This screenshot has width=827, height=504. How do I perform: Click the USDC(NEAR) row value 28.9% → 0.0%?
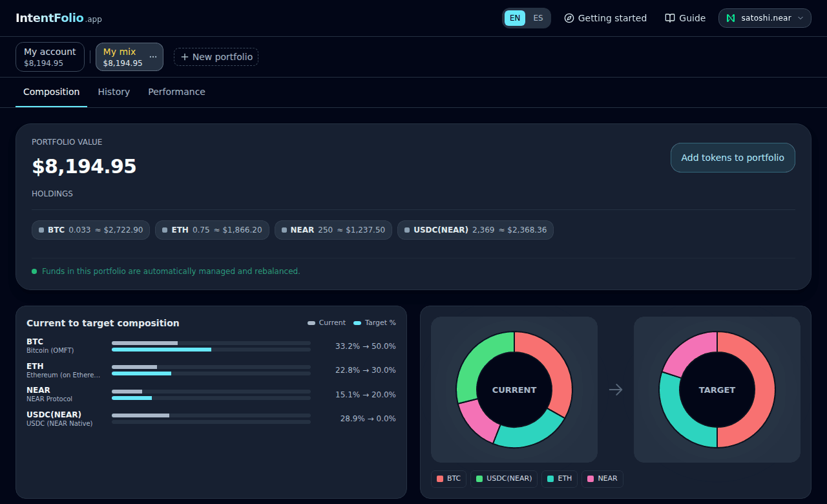pos(368,419)
